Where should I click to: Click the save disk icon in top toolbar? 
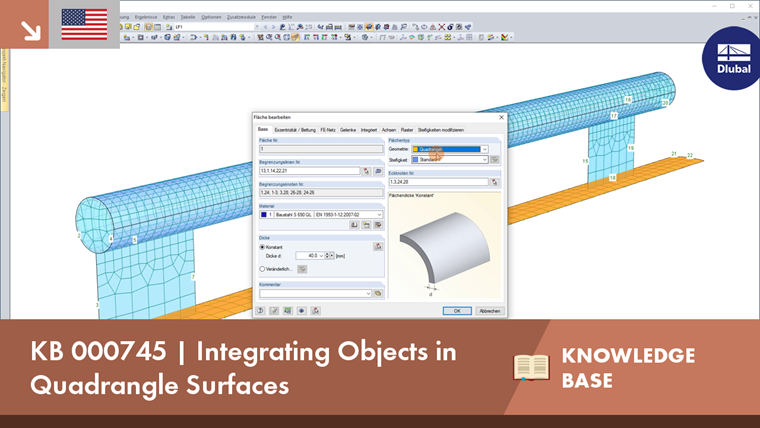pos(148,27)
